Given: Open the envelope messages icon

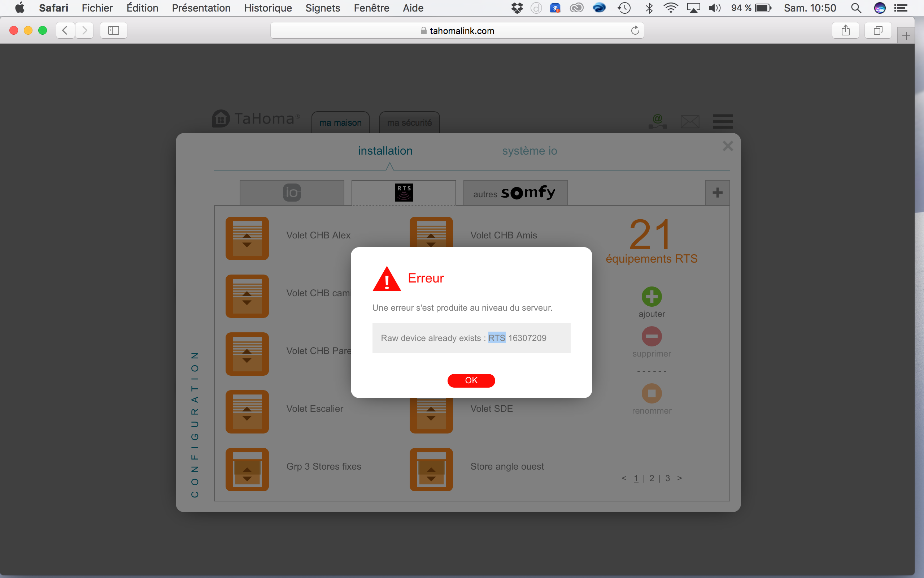Looking at the screenshot, I should (690, 122).
